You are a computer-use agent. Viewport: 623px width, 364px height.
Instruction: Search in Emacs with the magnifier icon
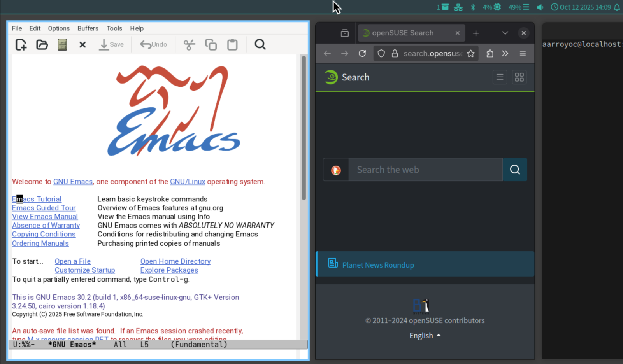click(260, 45)
